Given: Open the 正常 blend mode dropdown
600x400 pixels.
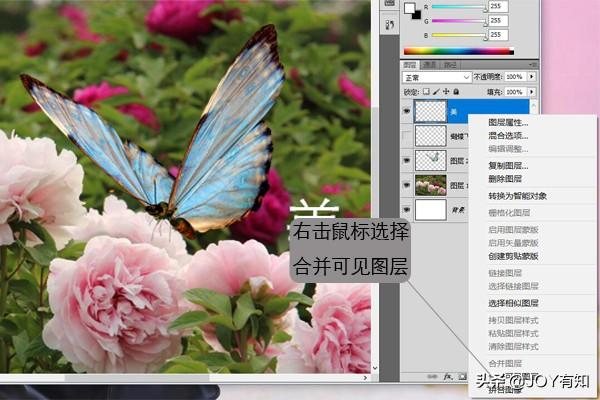Looking at the screenshot, I should click(436, 78).
